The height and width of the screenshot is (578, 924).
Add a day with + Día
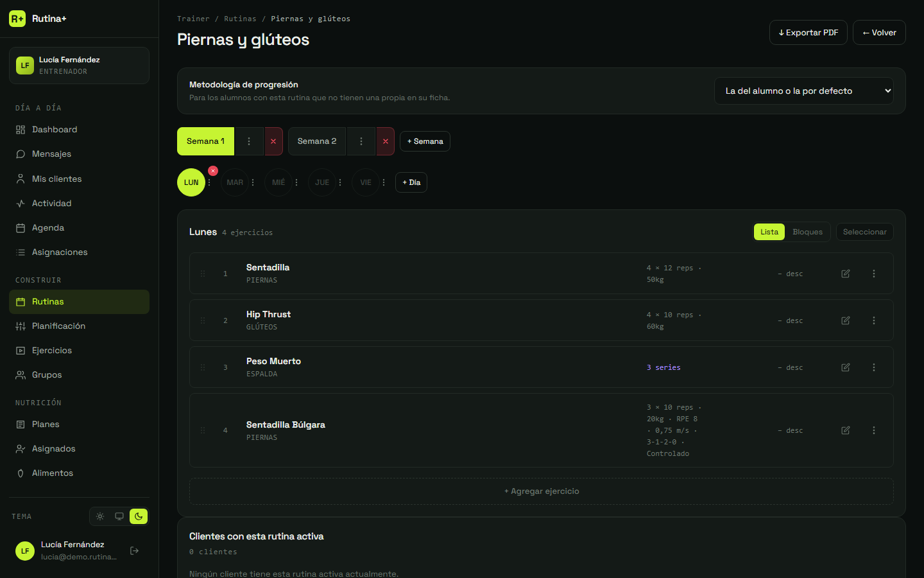pos(411,182)
